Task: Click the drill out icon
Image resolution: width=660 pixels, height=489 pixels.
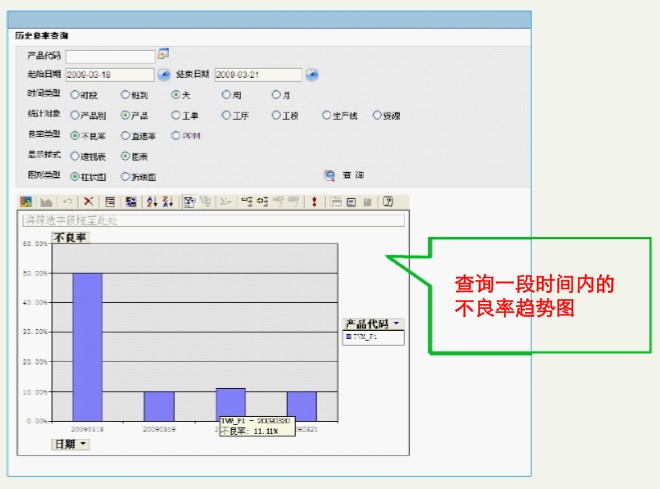Action: [293, 202]
